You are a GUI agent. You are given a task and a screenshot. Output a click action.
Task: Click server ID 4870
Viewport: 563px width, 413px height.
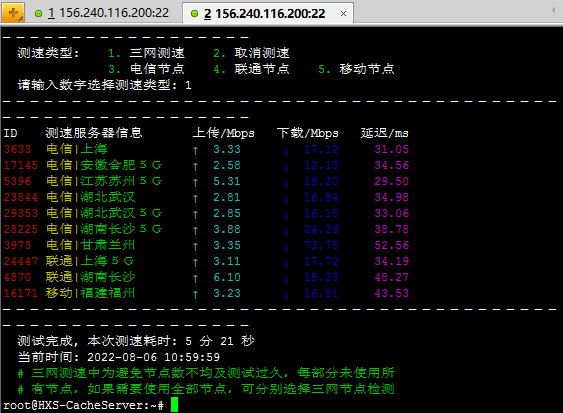pyautogui.click(x=17, y=277)
